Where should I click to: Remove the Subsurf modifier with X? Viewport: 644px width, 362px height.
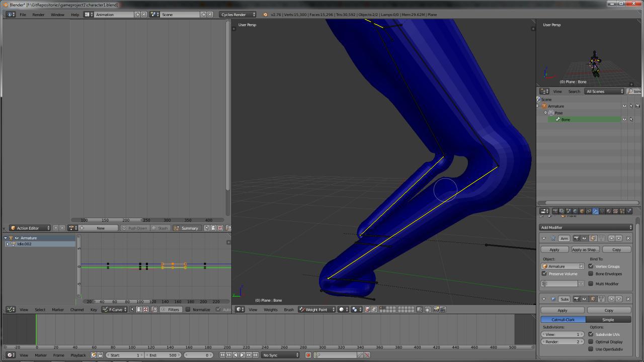(x=628, y=299)
